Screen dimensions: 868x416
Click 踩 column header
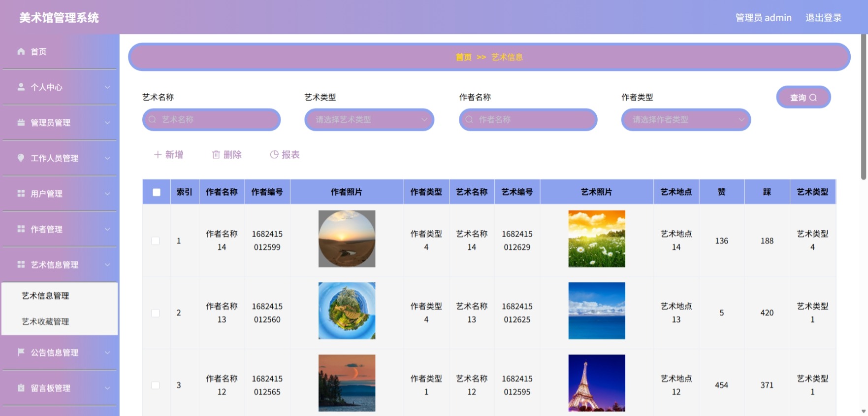767,192
